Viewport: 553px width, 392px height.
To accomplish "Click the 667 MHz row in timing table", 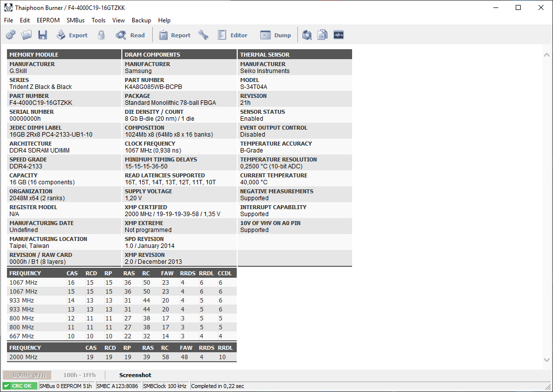I will click(x=122, y=336).
